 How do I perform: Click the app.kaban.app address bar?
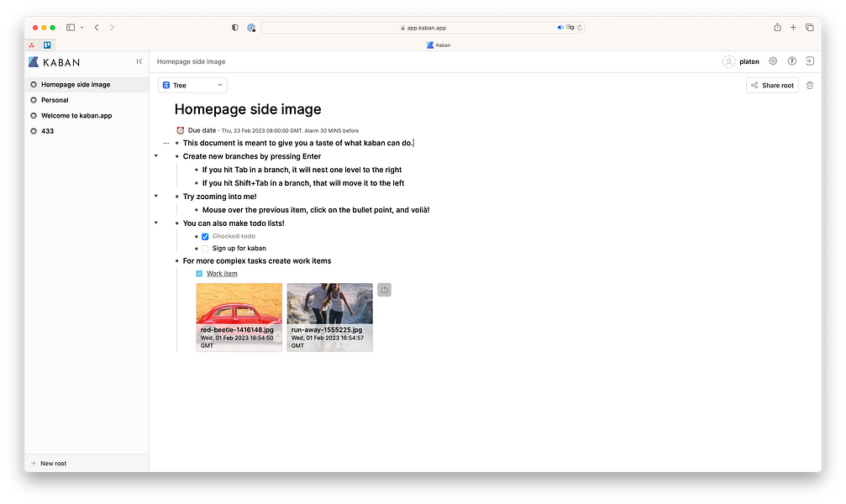point(423,28)
